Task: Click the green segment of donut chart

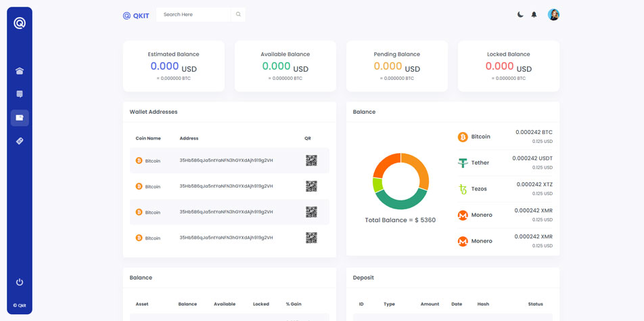Action: click(x=400, y=200)
